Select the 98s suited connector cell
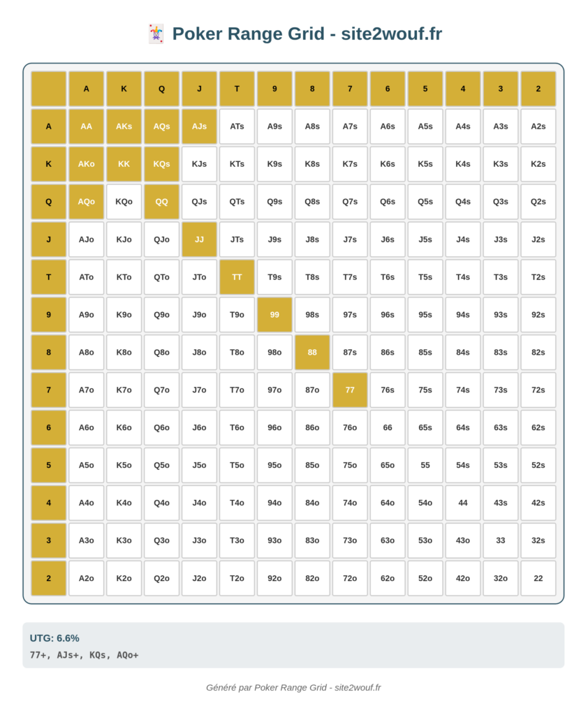 [x=312, y=315]
